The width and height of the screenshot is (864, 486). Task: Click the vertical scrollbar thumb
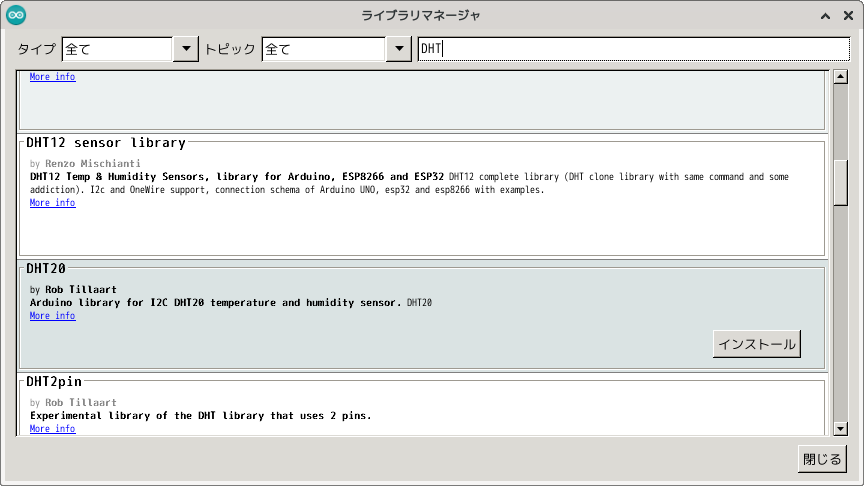coord(840,183)
